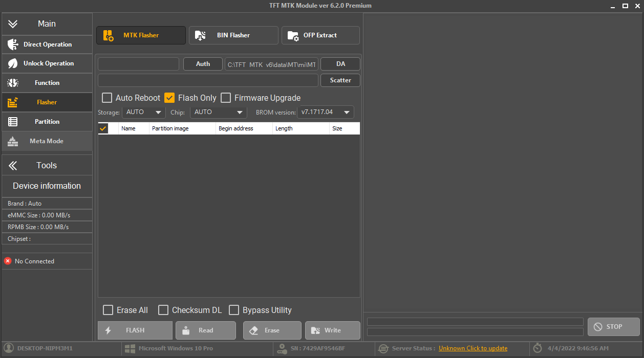Open the Partition sidebar icon
Viewport: 644px width, 358px height.
pos(13,122)
